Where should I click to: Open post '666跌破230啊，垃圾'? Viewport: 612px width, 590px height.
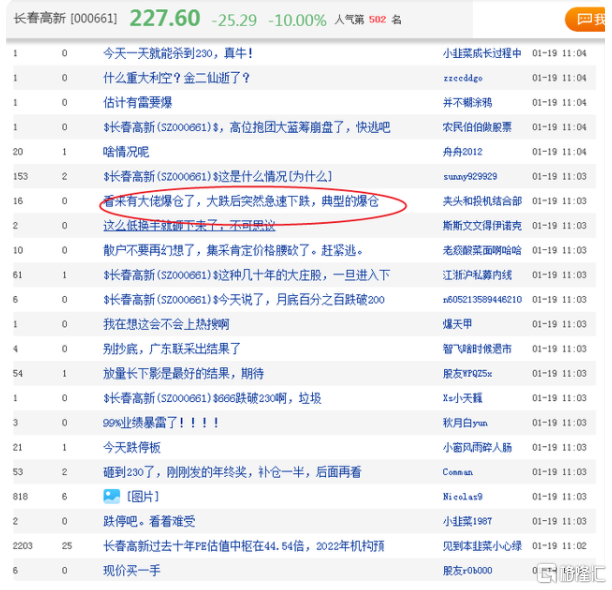point(212,398)
